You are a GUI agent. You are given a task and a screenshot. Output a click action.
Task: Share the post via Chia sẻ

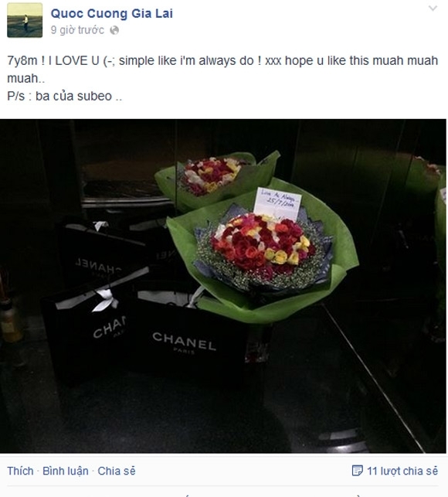point(117,471)
